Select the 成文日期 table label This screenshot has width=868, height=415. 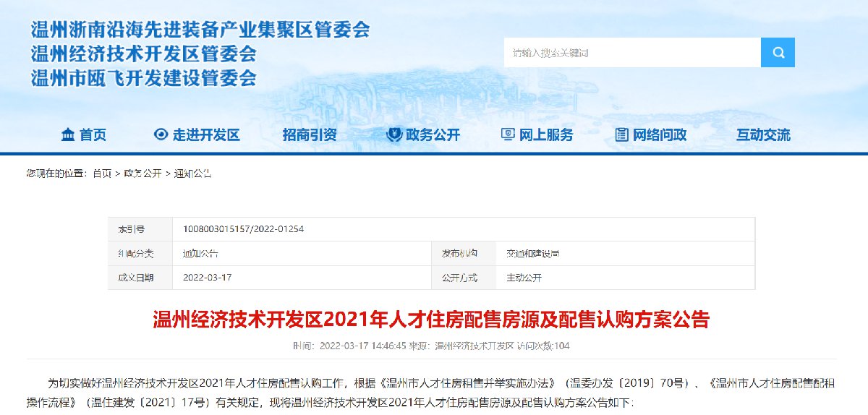tap(135, 278)
